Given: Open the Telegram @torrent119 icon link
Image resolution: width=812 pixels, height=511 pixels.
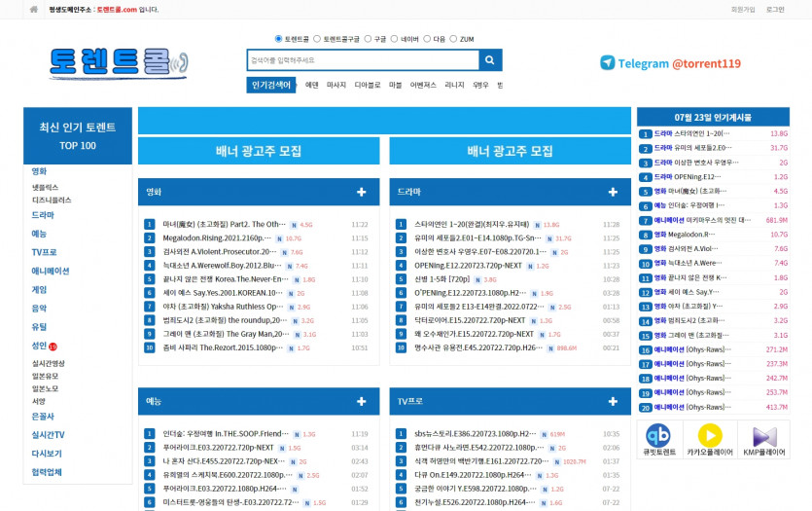Looking at the screenshot, I should pos(608,63).
